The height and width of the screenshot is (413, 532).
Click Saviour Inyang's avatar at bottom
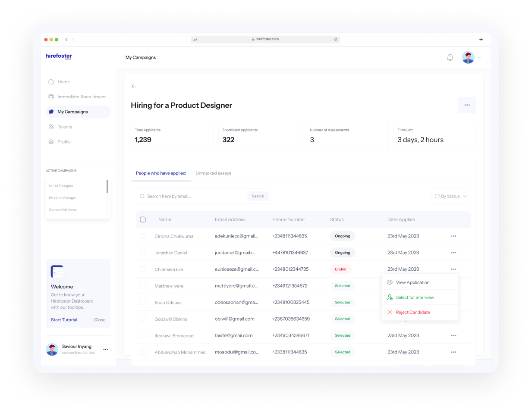tap(52, 350)
